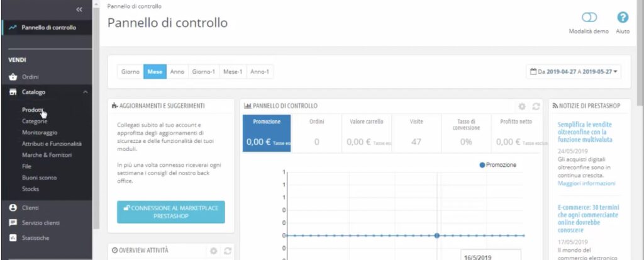The image size is (644, 260).
Task: Open Prodotti in the Catalogo submenu
Action: point(33,110)
